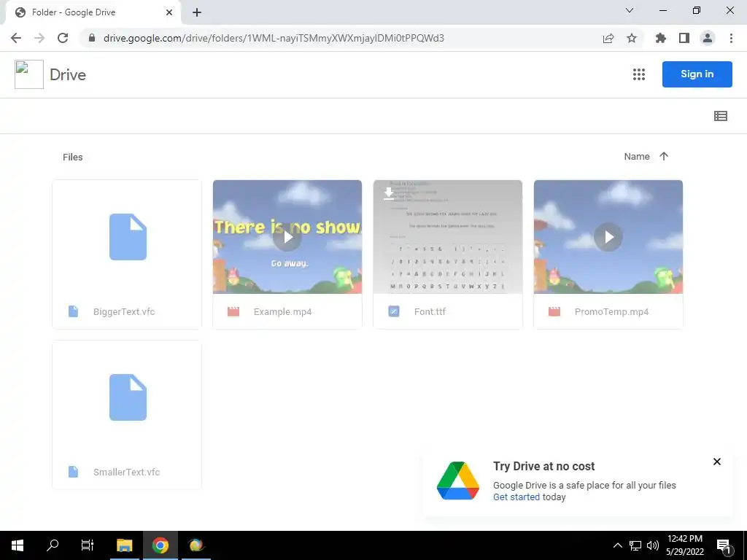
Task: Click the Drive logo image
Action: 29,74
